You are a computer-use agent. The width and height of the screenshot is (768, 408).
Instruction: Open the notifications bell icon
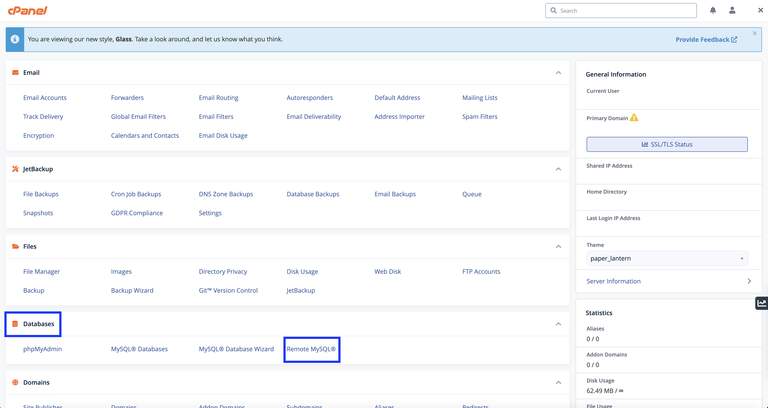point(713,10)
